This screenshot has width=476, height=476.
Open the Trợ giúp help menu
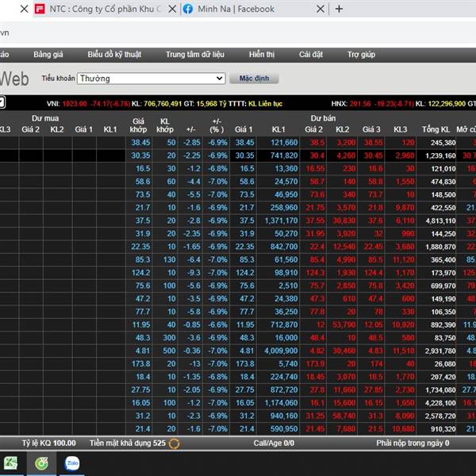pyautogui.click(x=361, y=55)
